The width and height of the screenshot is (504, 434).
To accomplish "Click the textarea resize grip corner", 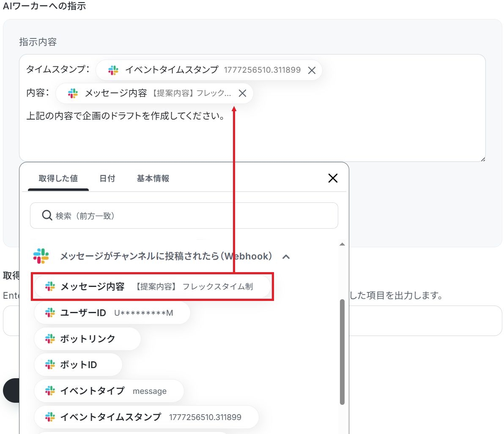I will 483,159.
